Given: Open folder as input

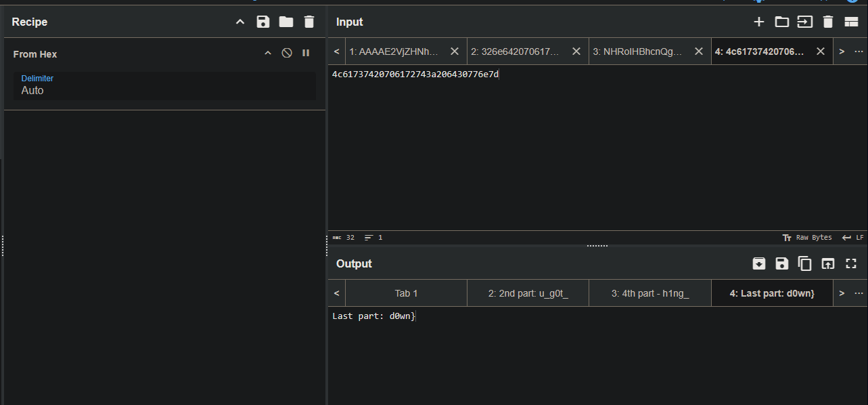Looking at the screenshot, I should [x=782, y=22].
